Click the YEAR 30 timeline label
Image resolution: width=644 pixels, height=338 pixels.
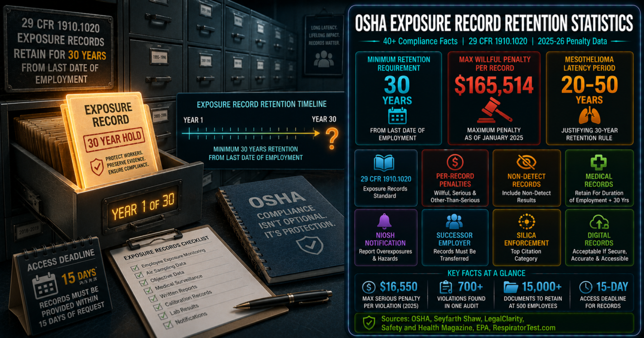(x=323, y=119)
